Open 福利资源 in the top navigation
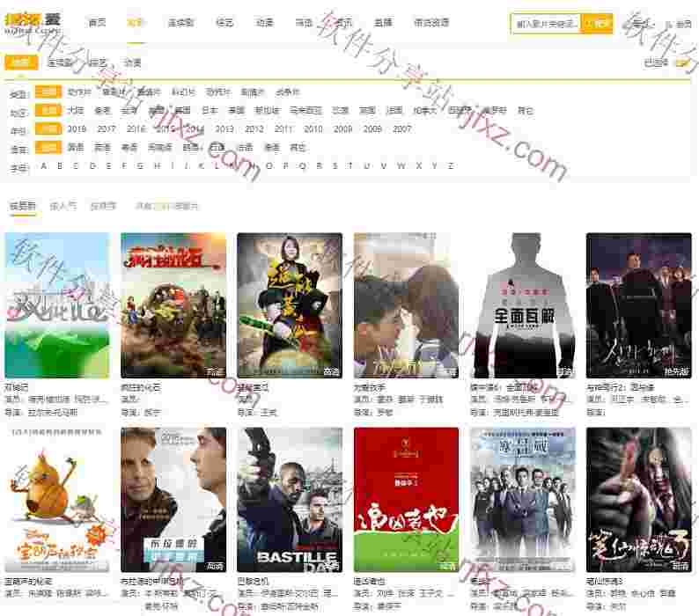This screenshot has height=616, width=699. (x=431, y=23)
